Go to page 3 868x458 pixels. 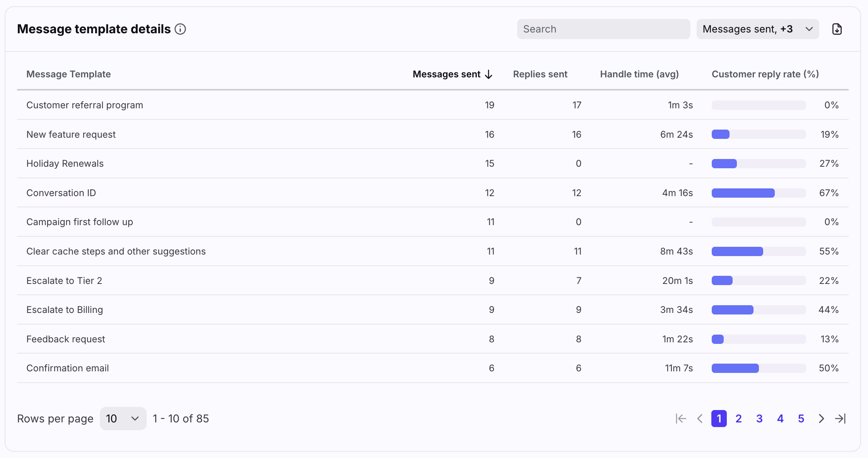point(759,419)
